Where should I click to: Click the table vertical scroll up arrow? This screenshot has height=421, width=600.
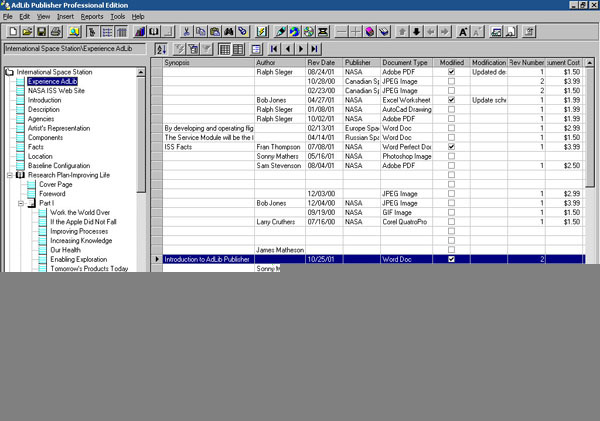pos(590,62)
